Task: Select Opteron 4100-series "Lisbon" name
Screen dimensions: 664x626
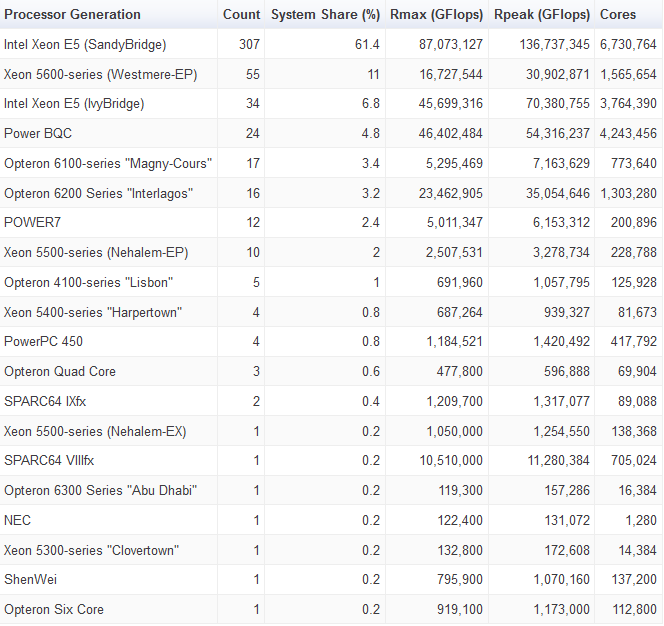Action: 89,283
